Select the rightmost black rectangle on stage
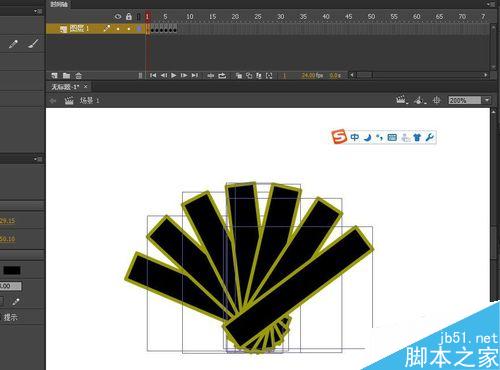Image resolution: width=500 pixels, height=370 pixels. (298, 287)
